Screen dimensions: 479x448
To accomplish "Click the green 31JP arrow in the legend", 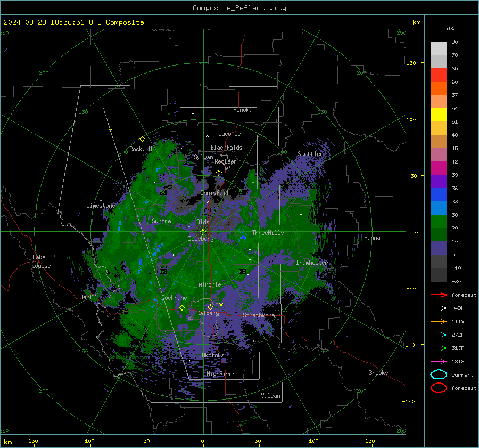I will pos(439,348).
